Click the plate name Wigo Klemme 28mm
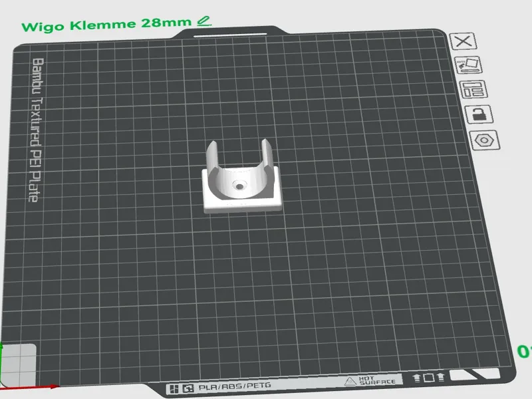Image resolution: width=532 pixels, height=399 pixels. coord(106,25)
